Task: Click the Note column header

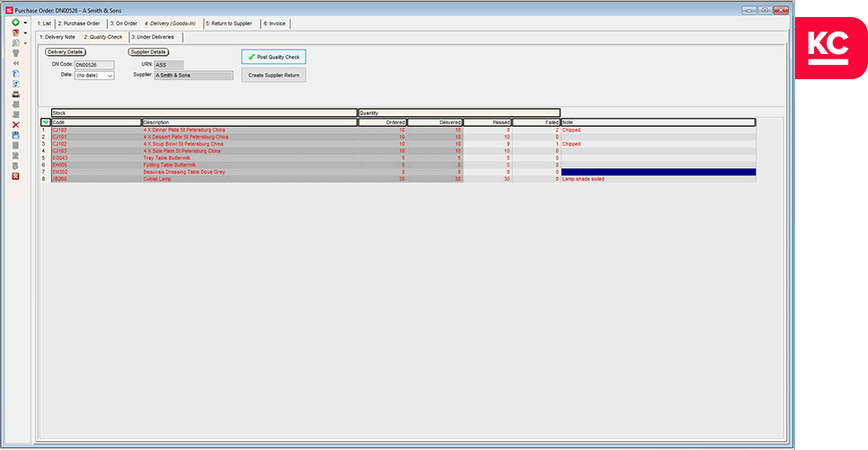Action: point(658,122)
